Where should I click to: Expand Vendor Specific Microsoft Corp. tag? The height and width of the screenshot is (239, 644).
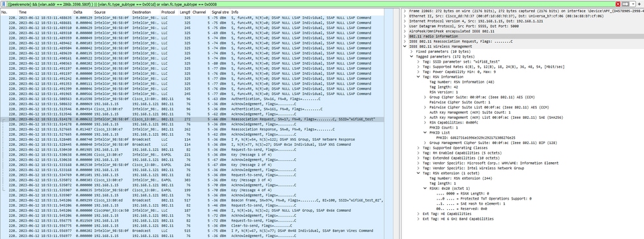point(419,163)
